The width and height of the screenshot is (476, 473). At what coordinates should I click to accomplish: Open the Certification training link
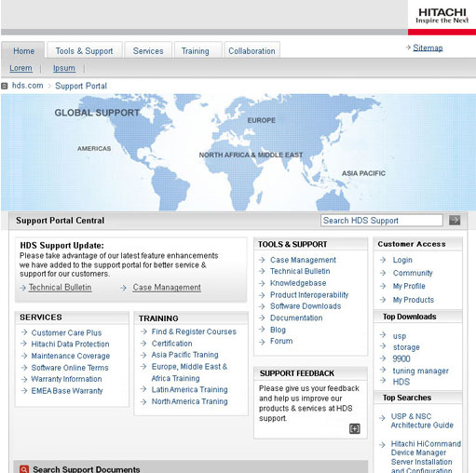tap(171, 344)
